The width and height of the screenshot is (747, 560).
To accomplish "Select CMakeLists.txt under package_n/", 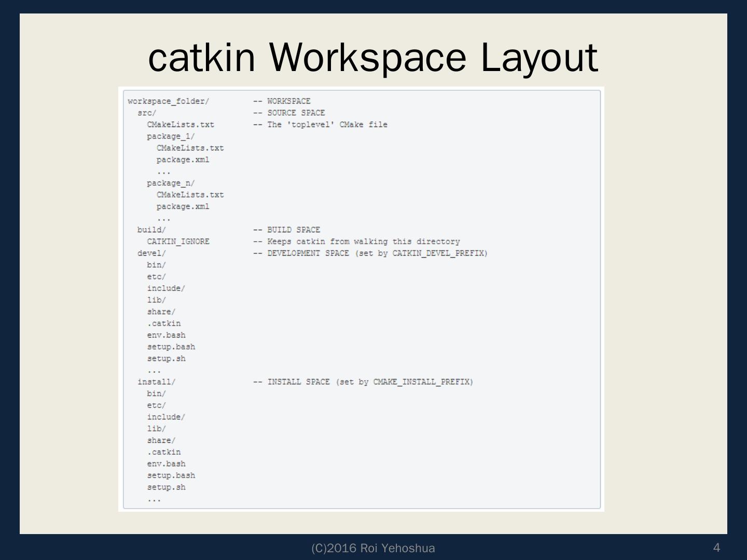I will click(x=190, y=195).
